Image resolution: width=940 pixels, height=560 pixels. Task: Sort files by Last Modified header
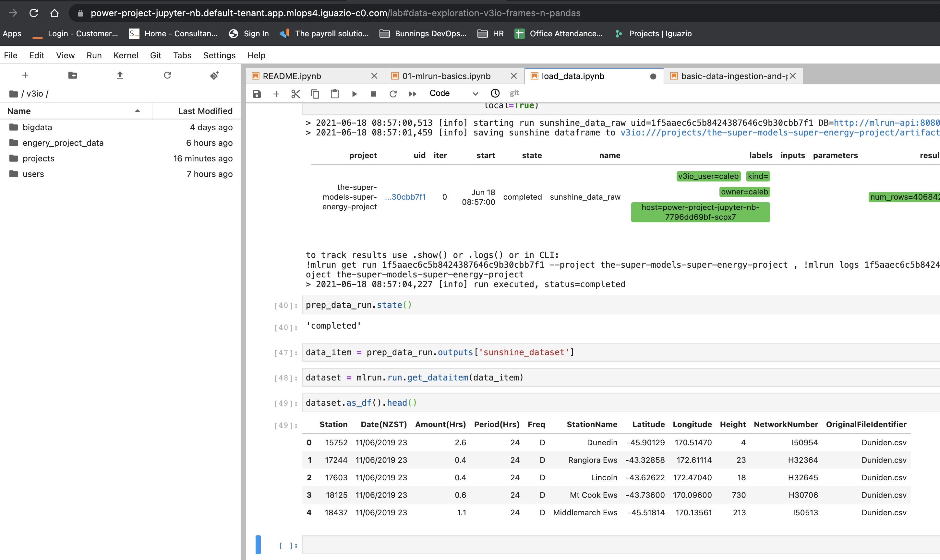tap(205, 111)
